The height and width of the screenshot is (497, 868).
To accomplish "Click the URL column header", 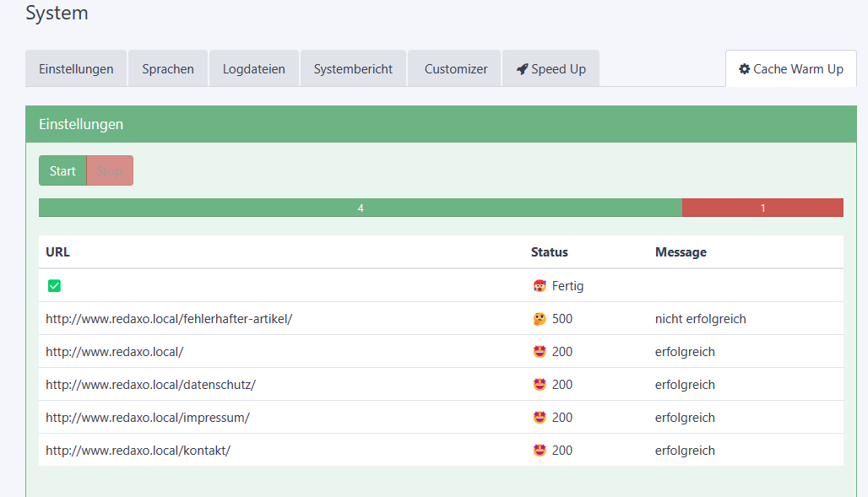I will pyautogui.click(x=57, y=251).
